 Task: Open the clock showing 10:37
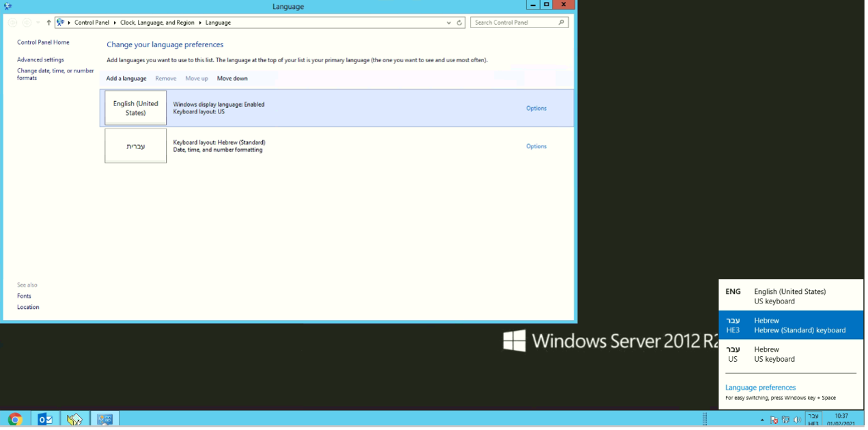coord(841,419)
